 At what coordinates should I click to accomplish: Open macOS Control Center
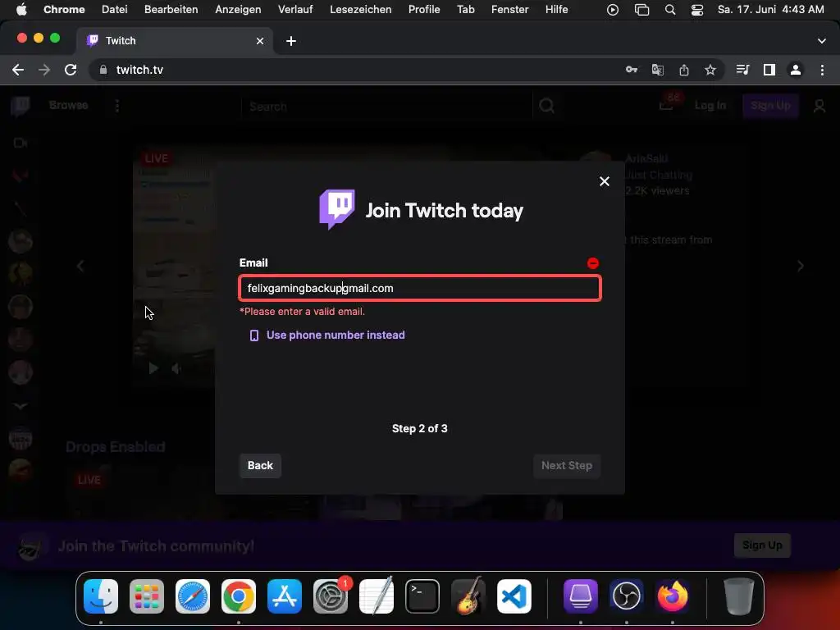(697, 10)
